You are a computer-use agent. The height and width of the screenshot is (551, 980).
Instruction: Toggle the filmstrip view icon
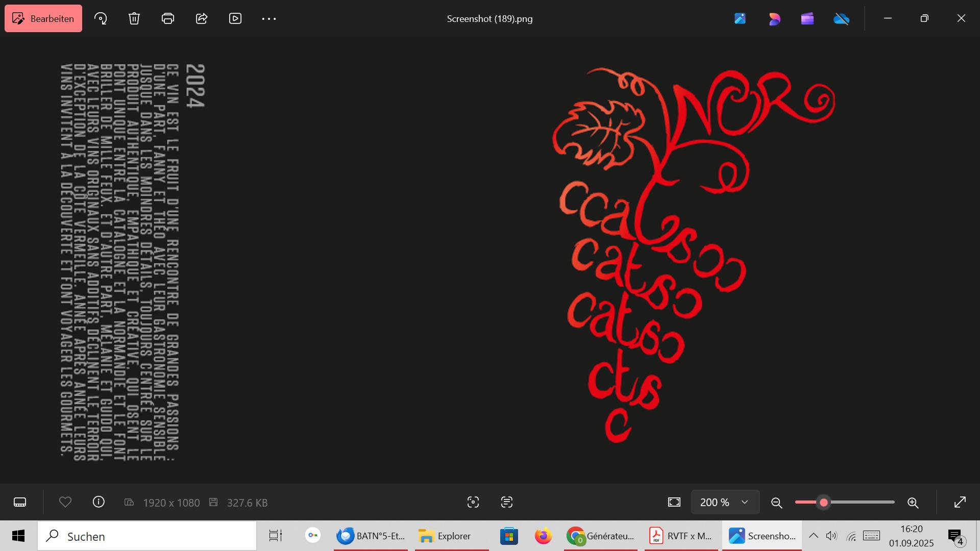(20, 503)
